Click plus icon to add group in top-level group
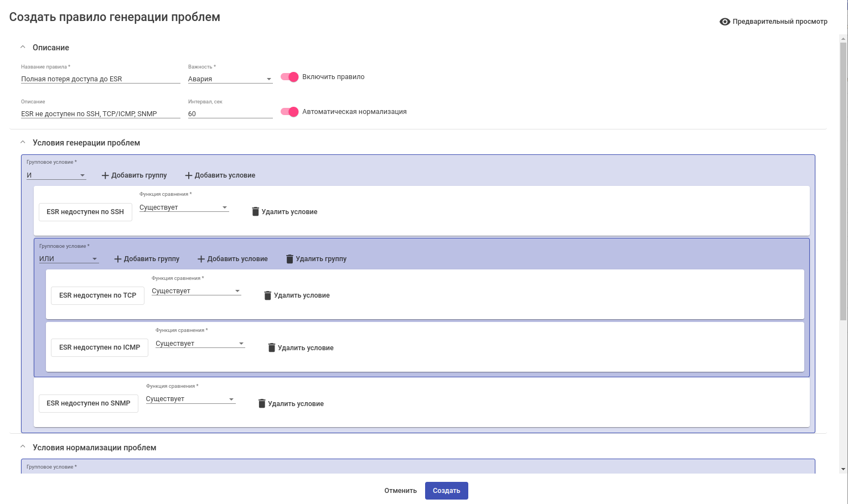This screenshot has width=848, height=504. point(105,175)
